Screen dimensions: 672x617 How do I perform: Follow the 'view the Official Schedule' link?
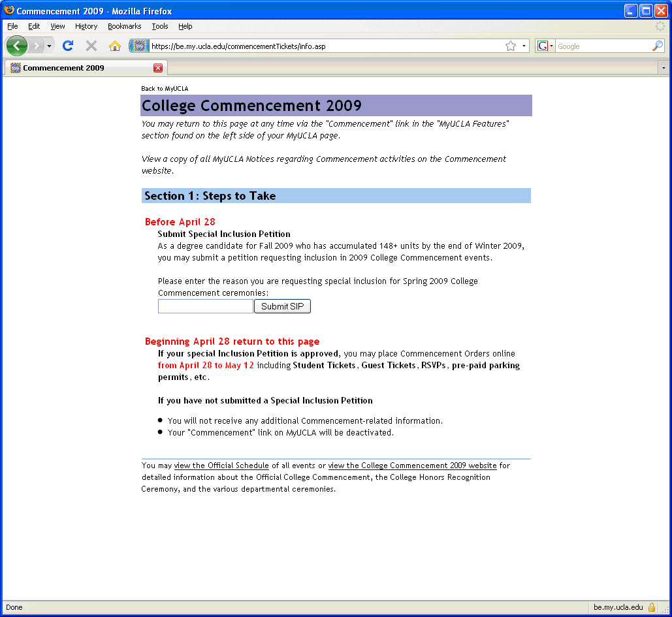(221, 466)
